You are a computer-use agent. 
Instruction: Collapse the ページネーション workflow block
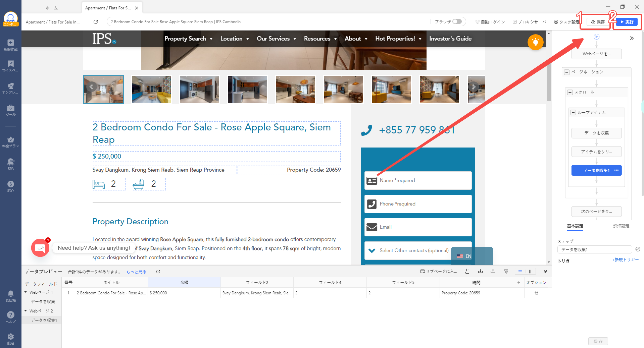pos(567,72)
